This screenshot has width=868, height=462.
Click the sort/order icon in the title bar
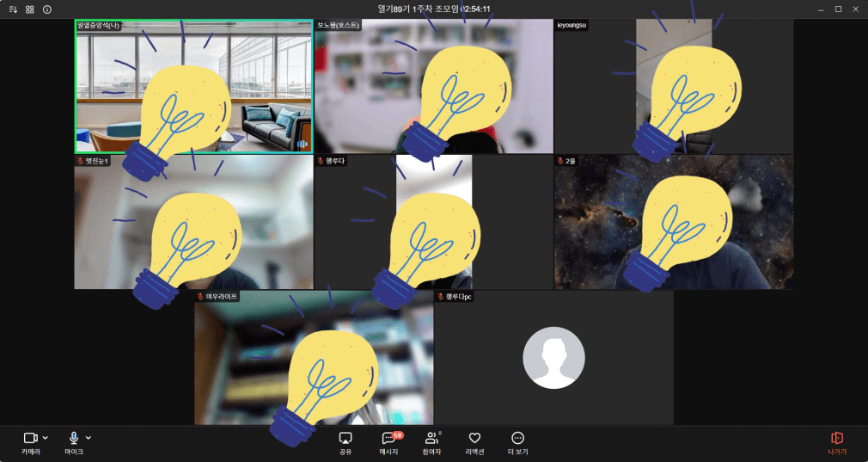[13, 9]
